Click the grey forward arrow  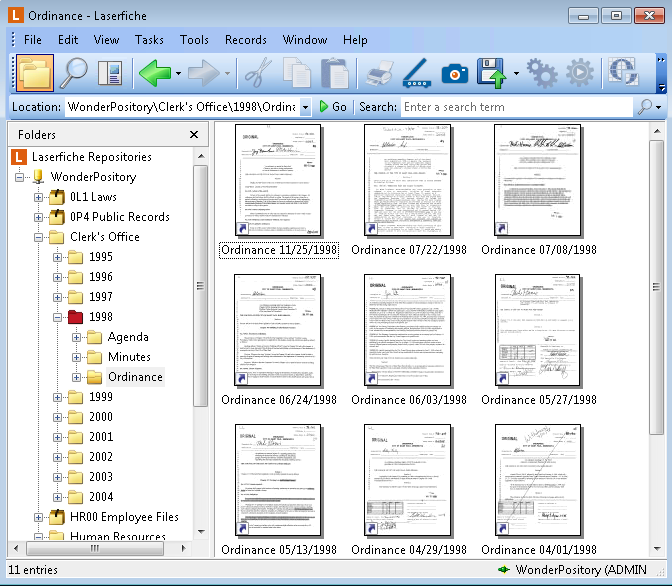[204, 73]
